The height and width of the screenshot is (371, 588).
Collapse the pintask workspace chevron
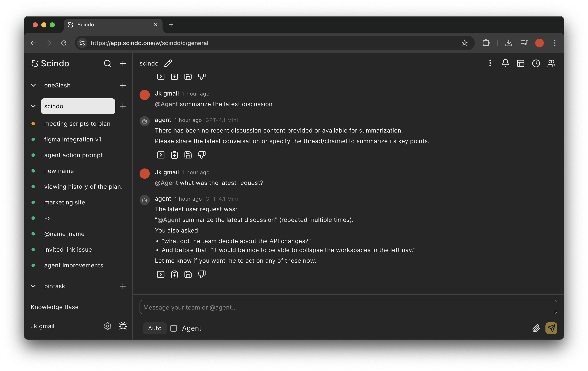point(33,286)
